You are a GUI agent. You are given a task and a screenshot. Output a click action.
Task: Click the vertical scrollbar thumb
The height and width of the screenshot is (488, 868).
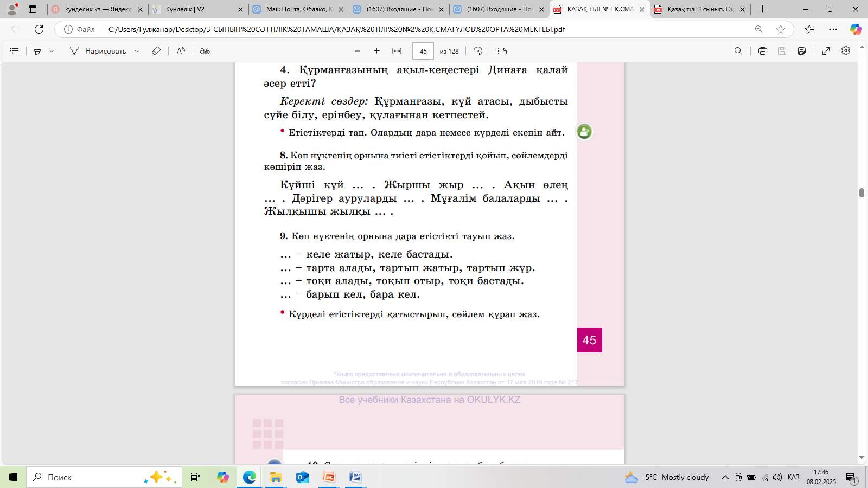pyautogui.click(x=861, y=192)
